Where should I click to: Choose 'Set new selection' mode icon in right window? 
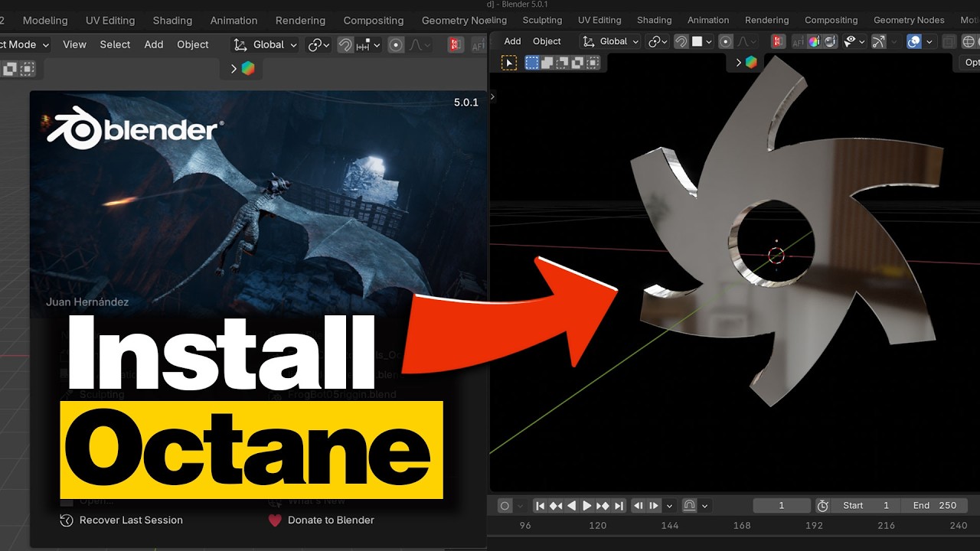click(532, 63)
